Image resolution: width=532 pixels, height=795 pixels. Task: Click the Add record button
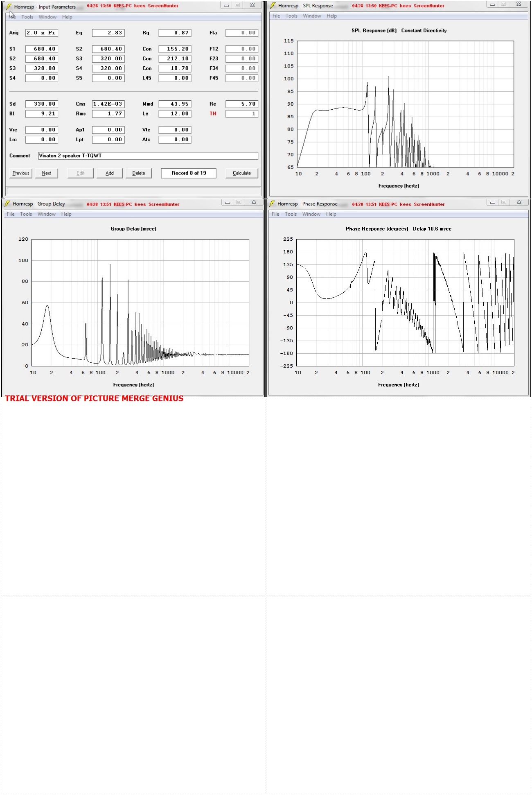(x=110, y=173)
